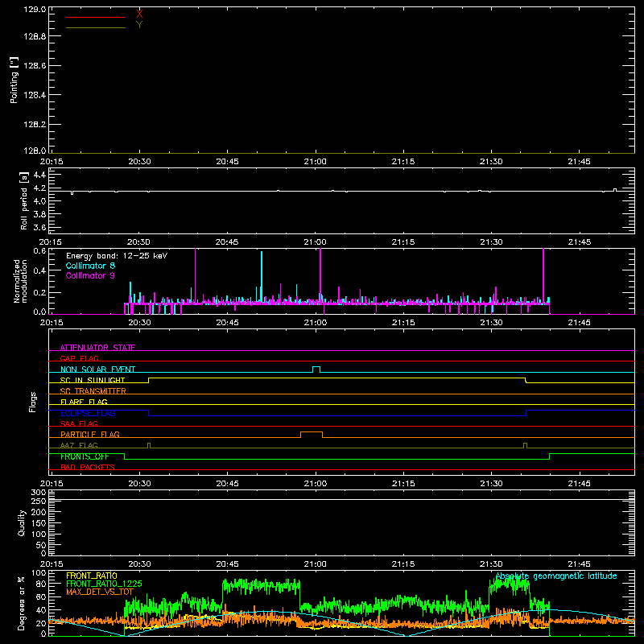Click the FRONTS_OFF flag label

pyautogui.click(x=85, y=456)
